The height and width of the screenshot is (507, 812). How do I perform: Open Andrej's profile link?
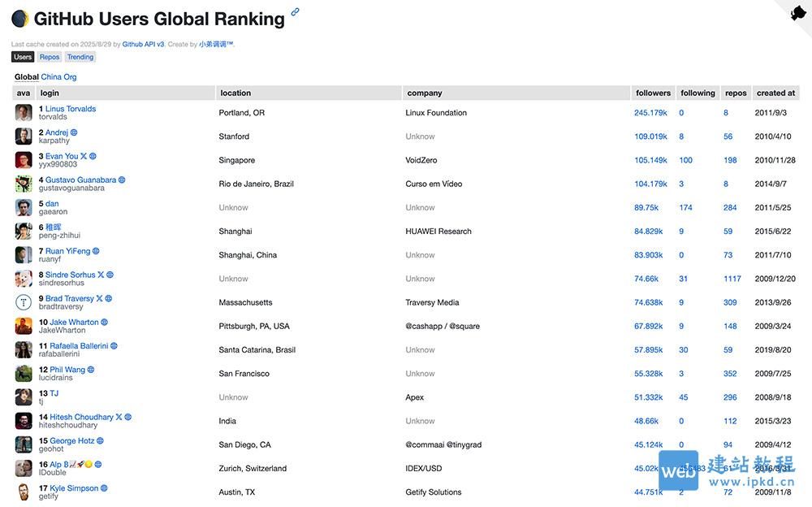click(x=57, y=132)
